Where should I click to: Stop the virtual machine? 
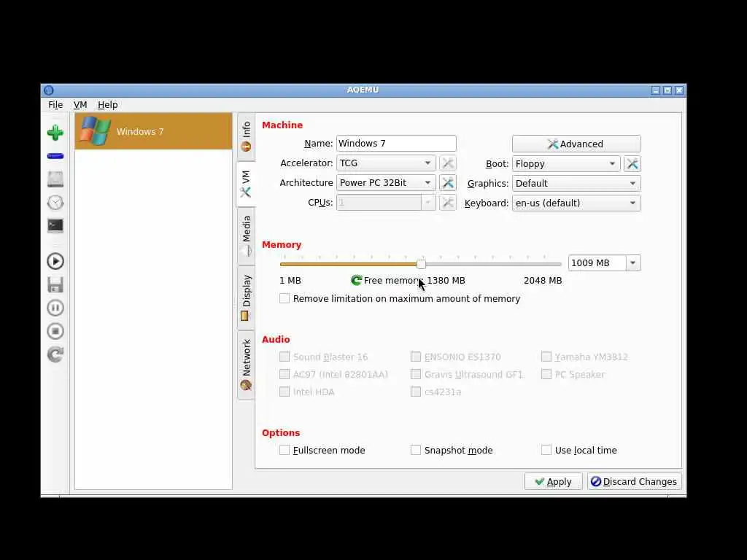(55, 331)
